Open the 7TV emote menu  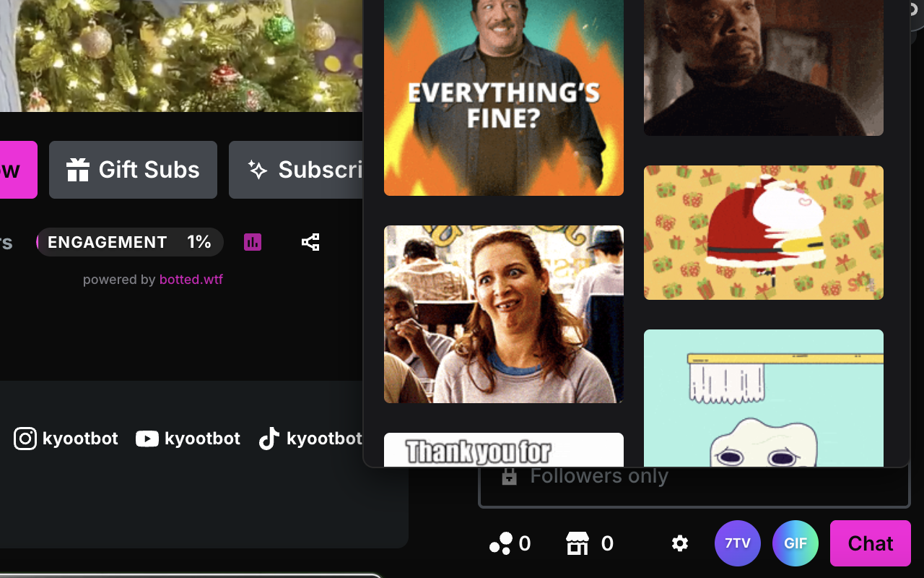(x=738, y=543)
